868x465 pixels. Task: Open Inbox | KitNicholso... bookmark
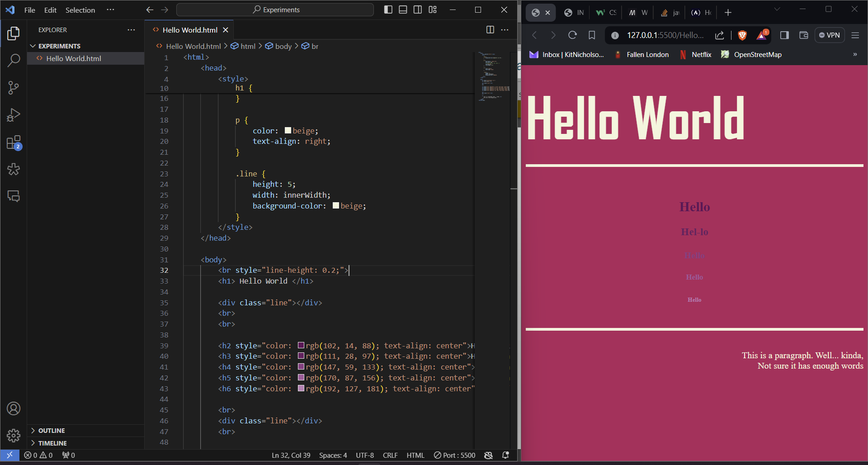click(567, 55)
